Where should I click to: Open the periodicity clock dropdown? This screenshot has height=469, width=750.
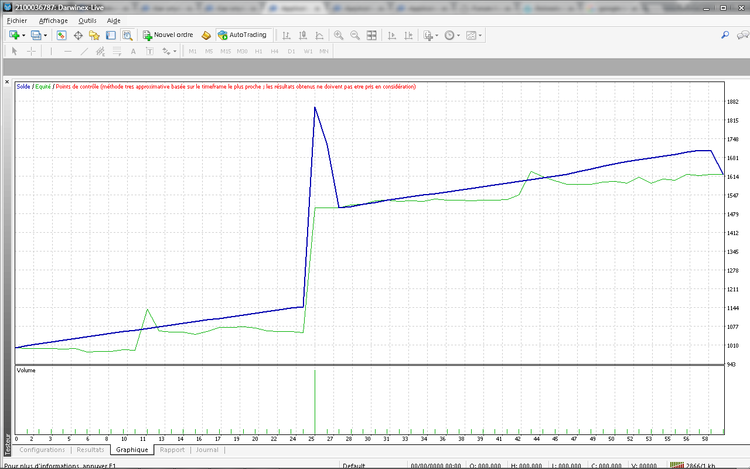[x=453, y=35]
